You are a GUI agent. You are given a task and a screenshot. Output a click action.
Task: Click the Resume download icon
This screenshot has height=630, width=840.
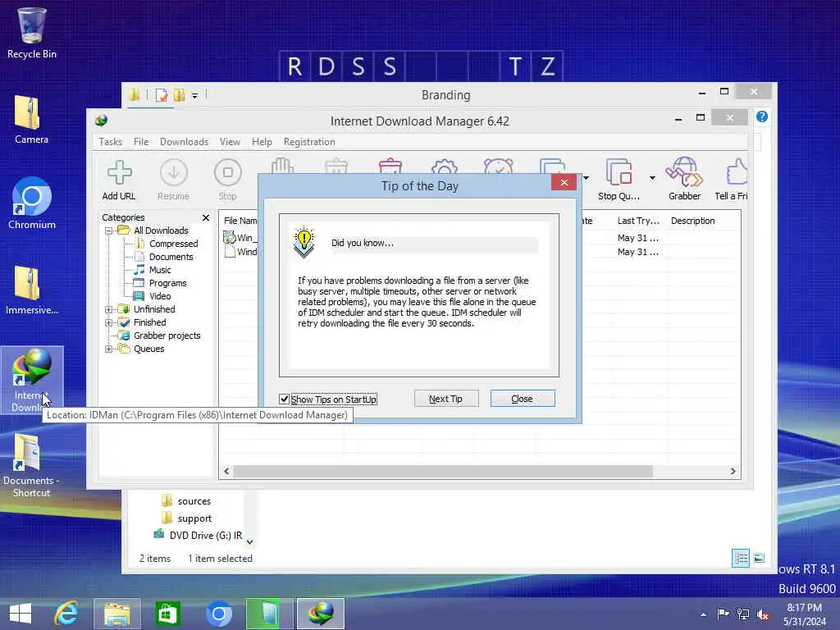click(x=174, y=180)
